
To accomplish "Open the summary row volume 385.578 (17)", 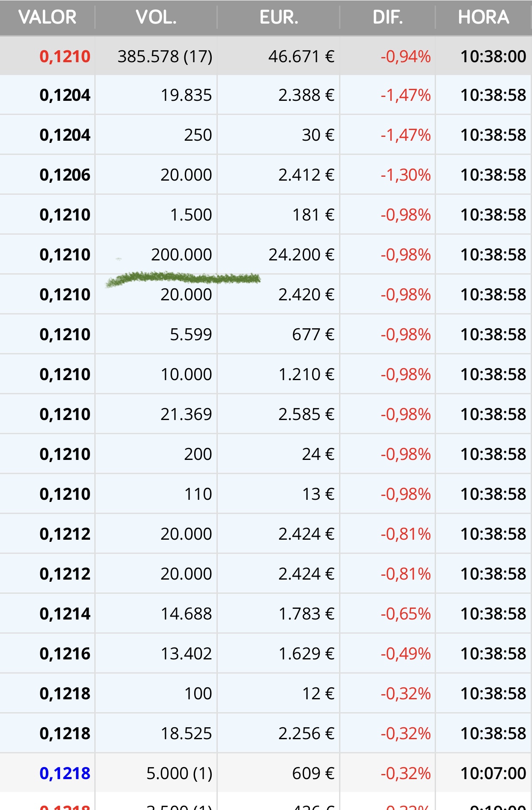I will 165,56.
